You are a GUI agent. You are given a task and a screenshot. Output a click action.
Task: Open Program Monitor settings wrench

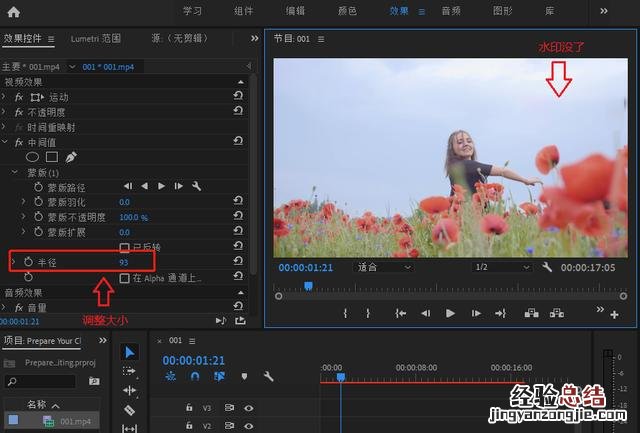[547, 268]
